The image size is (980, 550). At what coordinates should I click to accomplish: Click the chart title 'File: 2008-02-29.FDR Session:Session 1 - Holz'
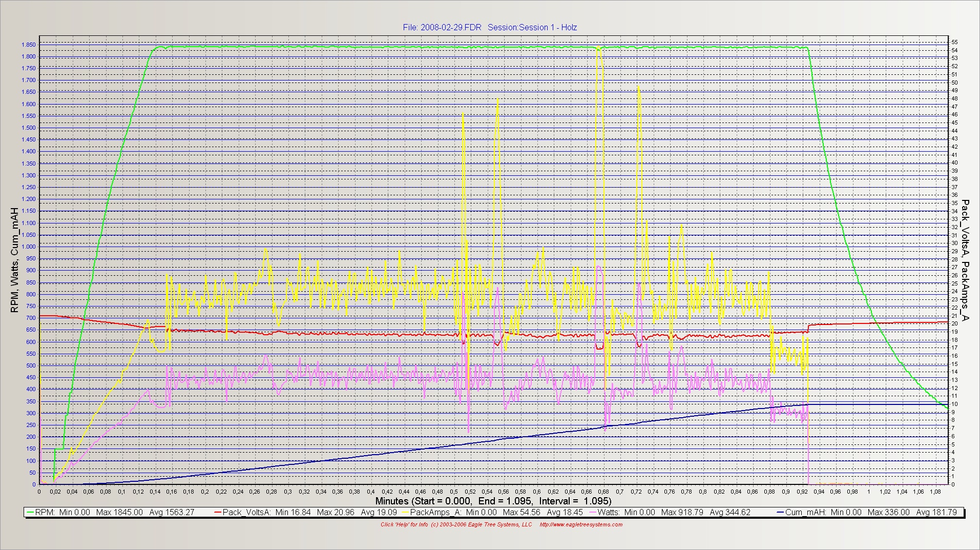coord(490,27)
